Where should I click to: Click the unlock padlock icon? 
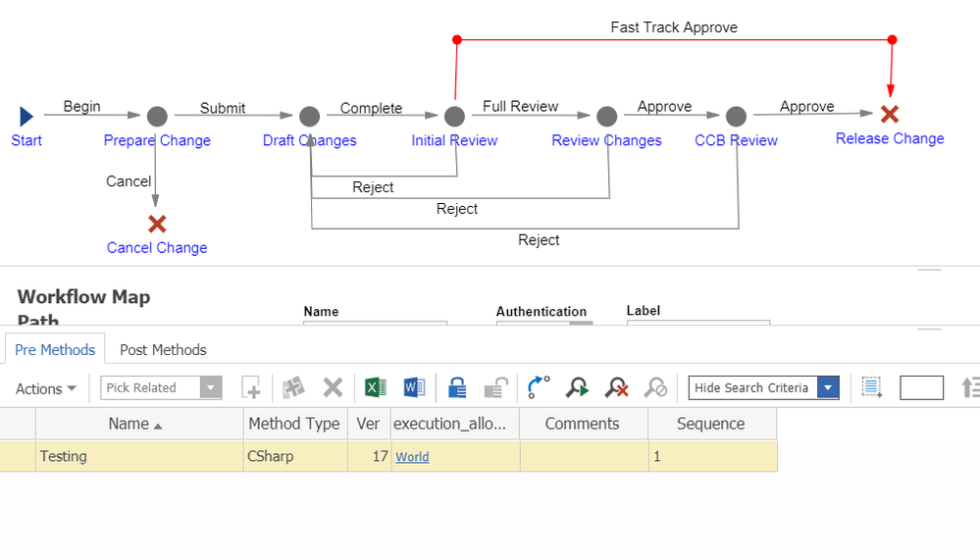pos(495,387)
